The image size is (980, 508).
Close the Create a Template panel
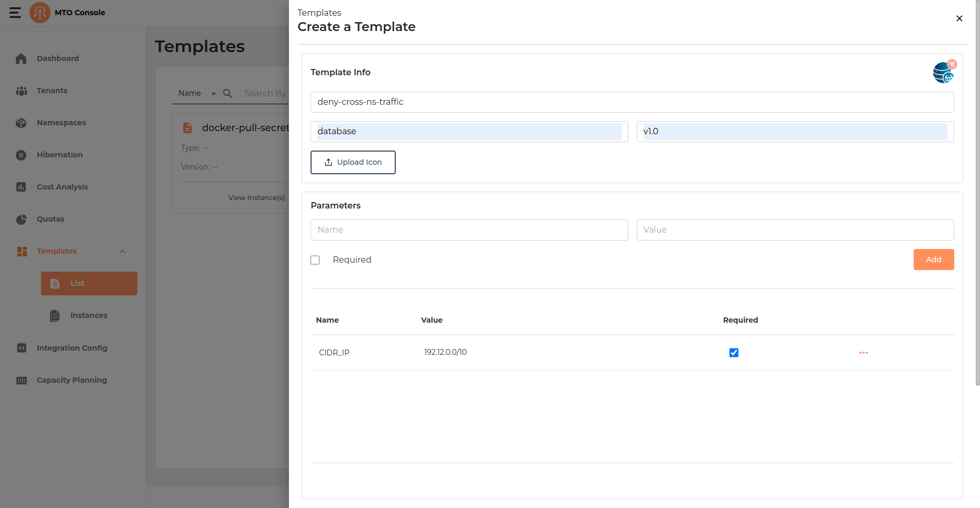coord(959,18)
